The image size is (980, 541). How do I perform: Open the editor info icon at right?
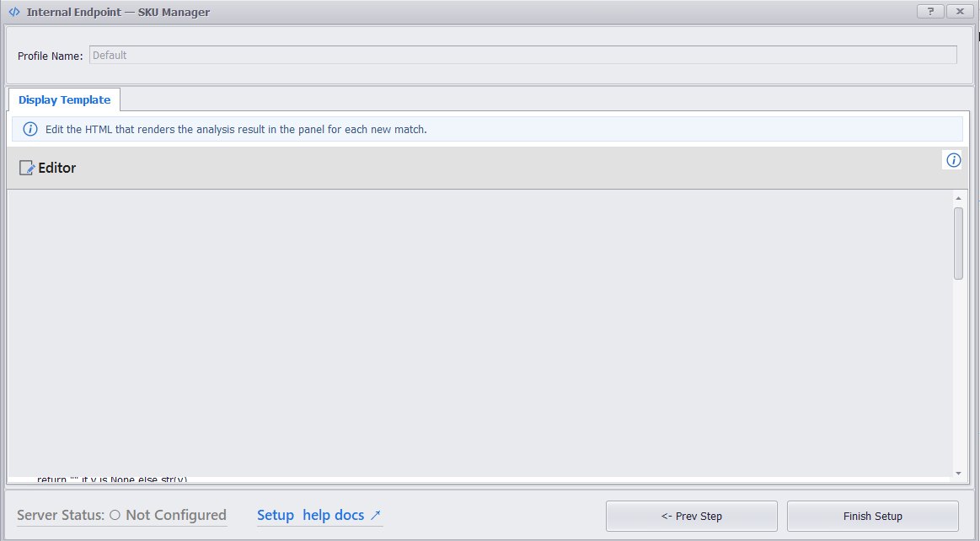953,161
